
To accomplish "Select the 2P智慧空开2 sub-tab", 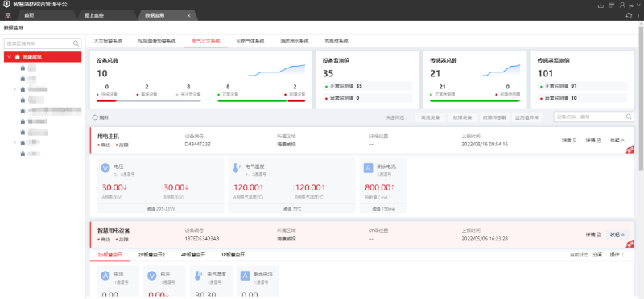I will point(151,255).
